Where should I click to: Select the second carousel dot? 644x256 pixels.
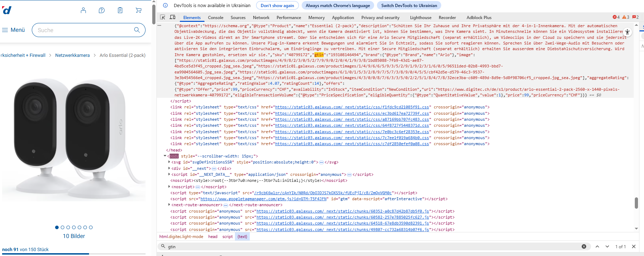pos(63,227)
